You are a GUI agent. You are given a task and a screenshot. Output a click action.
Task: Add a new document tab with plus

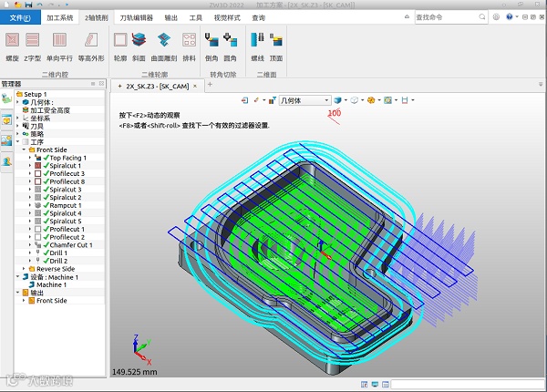click(210, 85)
